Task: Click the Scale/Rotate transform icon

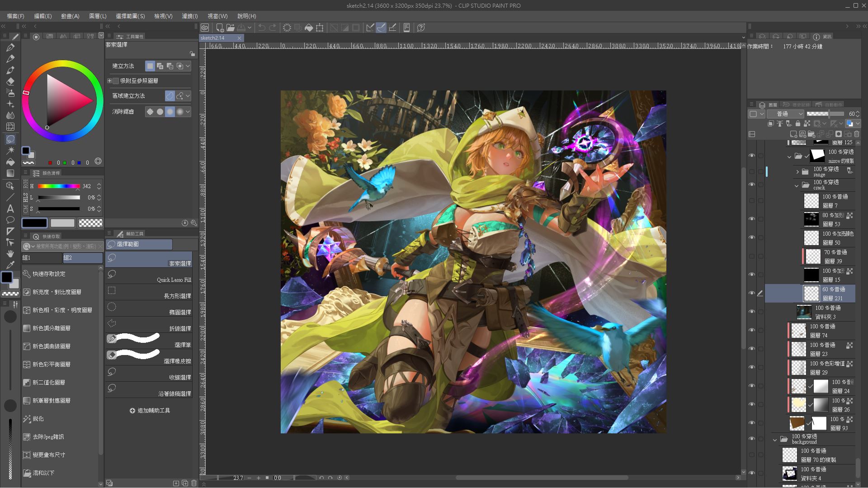Action: coord(320,28)
